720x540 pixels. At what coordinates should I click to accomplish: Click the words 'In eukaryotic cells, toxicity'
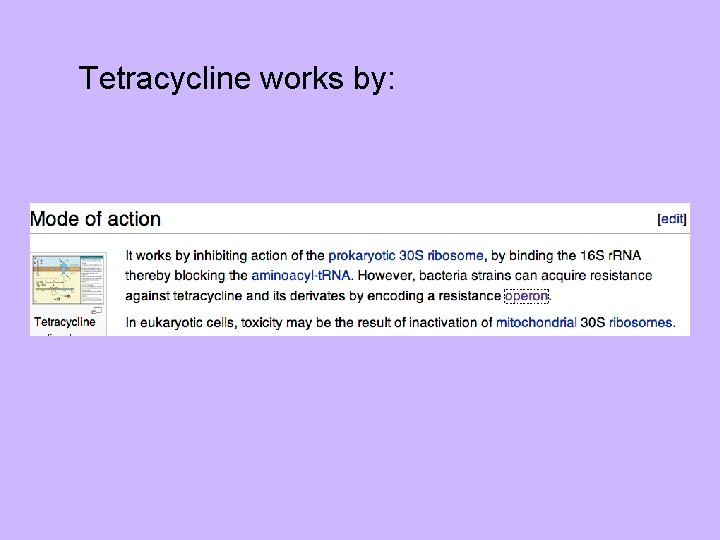pos(204,323)
